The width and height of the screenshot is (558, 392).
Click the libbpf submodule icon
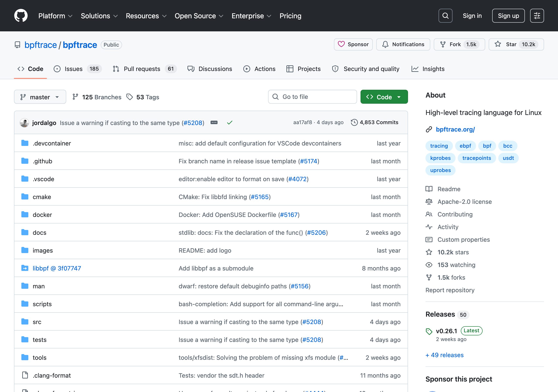(25, 268)
